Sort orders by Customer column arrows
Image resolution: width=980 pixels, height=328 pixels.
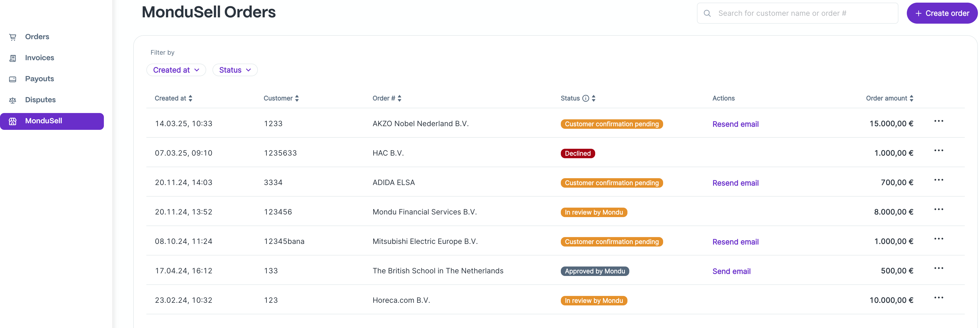click(297, 98)
